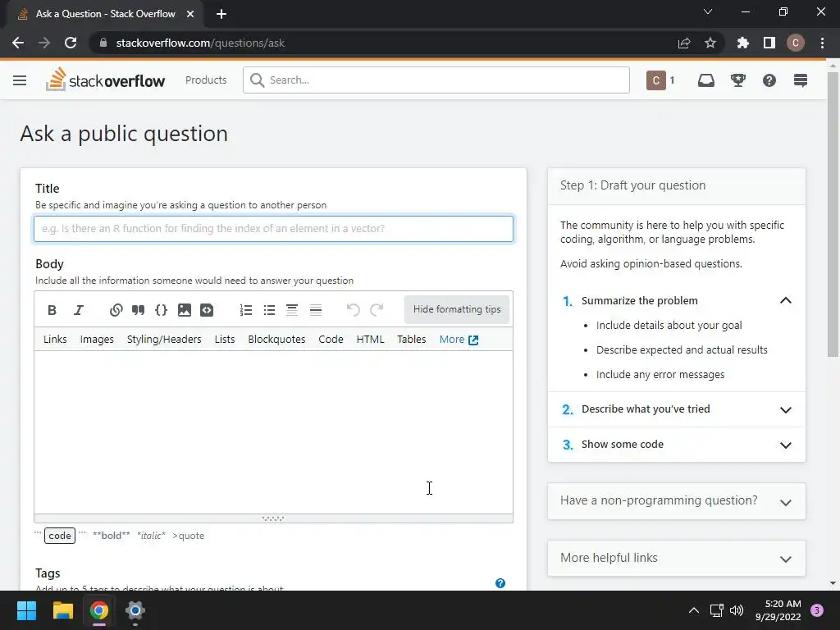Viewport: 840px width, 630px height.
Task: Open Chrome's side panel
Action: pos(769,43)
